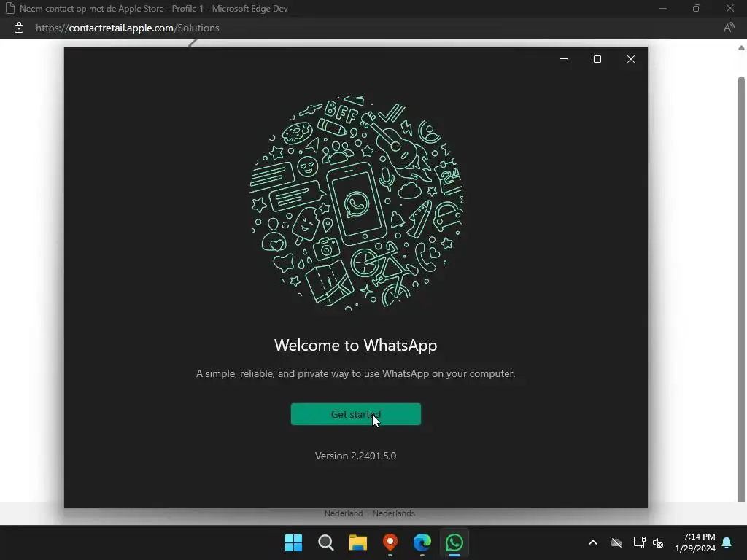This screenshot has width=747, height=560.
Task: Show hidden system tray icons
Action: click(593, 542)
